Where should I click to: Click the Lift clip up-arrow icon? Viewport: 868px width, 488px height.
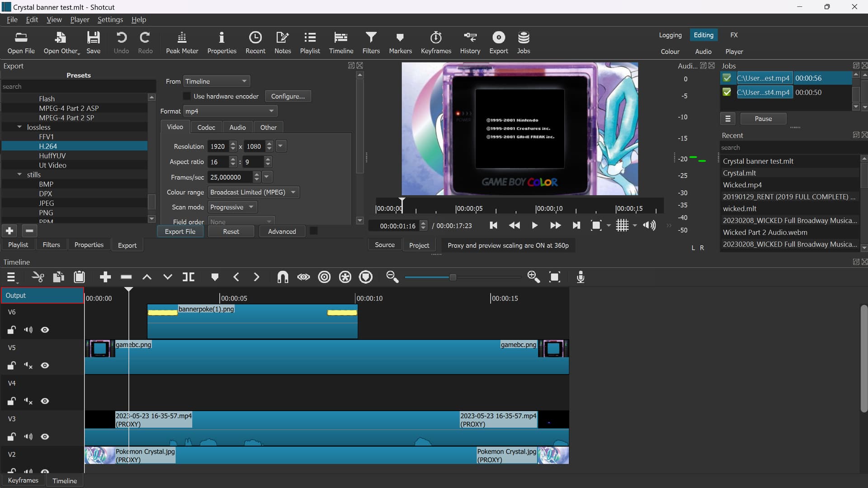pos(147,277)
